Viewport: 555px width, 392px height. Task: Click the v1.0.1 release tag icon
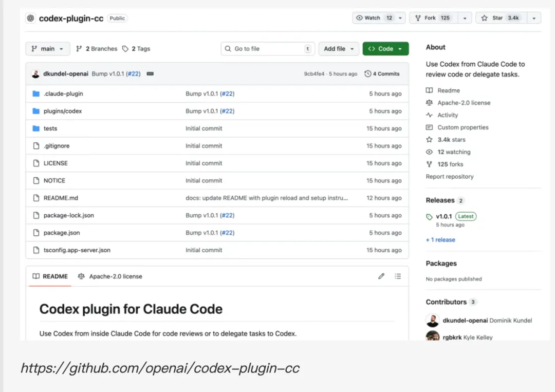[x=430, y=217]
